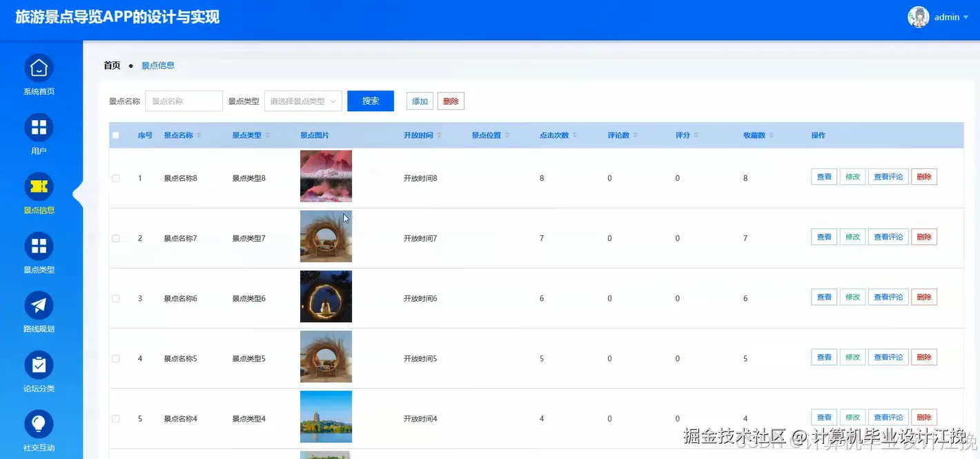Click 修改 for 景点名称5
The width and height of the screenshot is (980, 459).
[852, 357]
